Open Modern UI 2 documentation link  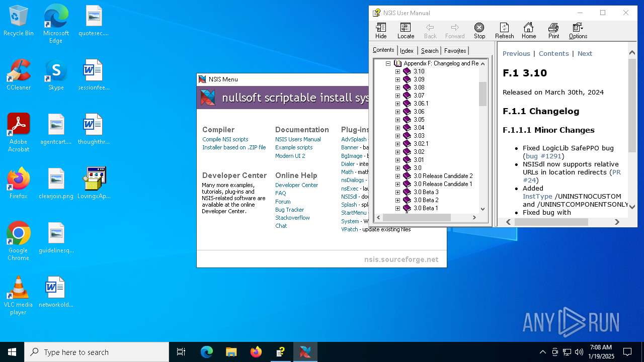click(x=290, y=156)
